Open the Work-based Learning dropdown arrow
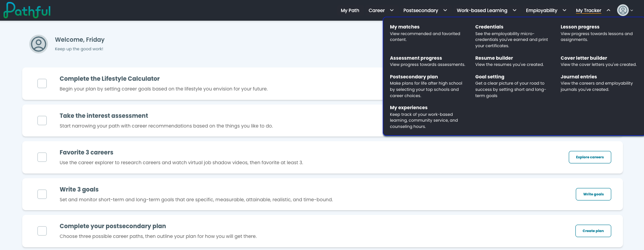Viewport: 644px width, 250px height. tap(515, 11)
